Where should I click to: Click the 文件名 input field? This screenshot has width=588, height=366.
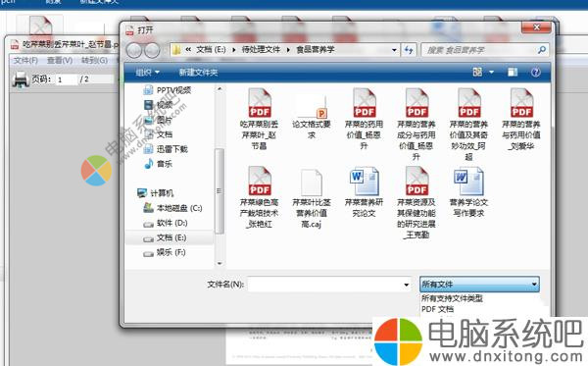(x=329, y=285)
